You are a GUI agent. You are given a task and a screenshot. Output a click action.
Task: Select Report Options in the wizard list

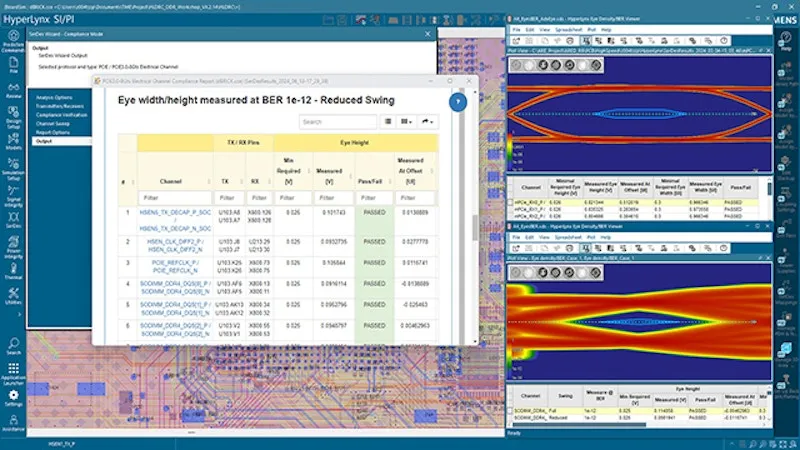[x=53, y=132]
